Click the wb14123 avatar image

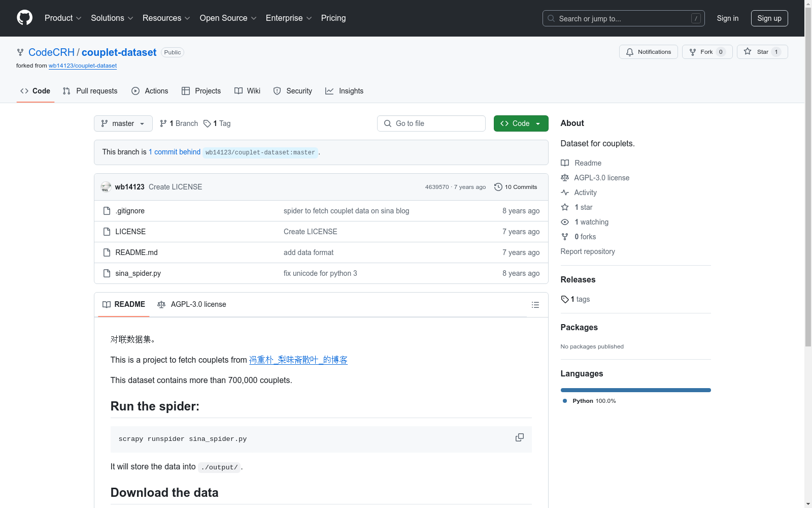click(x=106, y=187)
